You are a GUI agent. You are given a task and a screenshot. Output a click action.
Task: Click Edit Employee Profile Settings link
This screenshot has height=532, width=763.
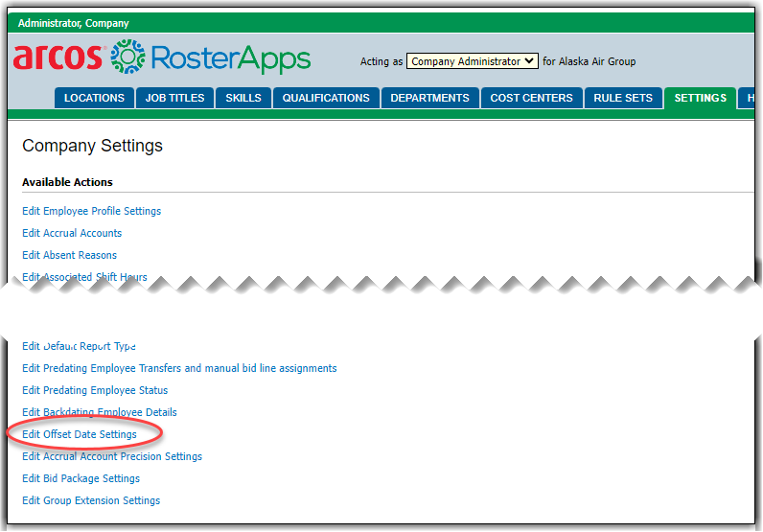91,211
